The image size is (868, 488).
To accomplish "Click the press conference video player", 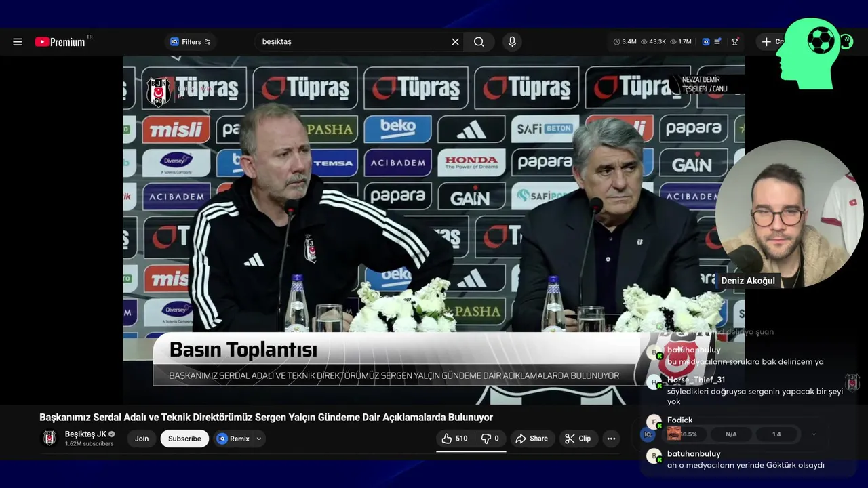I will (433, 230).
